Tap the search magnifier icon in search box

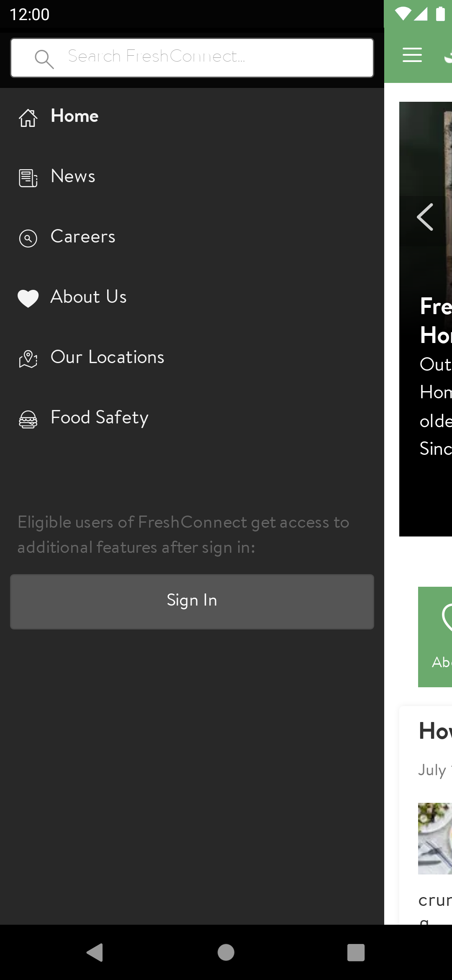(44, 59)
